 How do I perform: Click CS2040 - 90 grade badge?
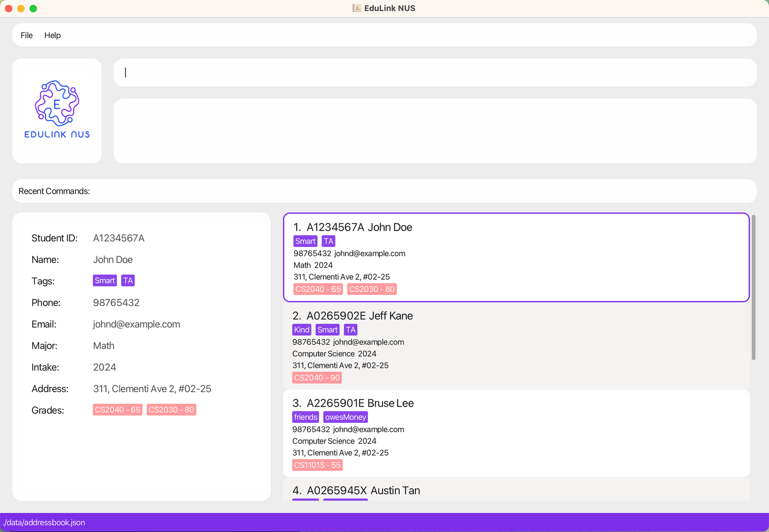pos(317,378)
